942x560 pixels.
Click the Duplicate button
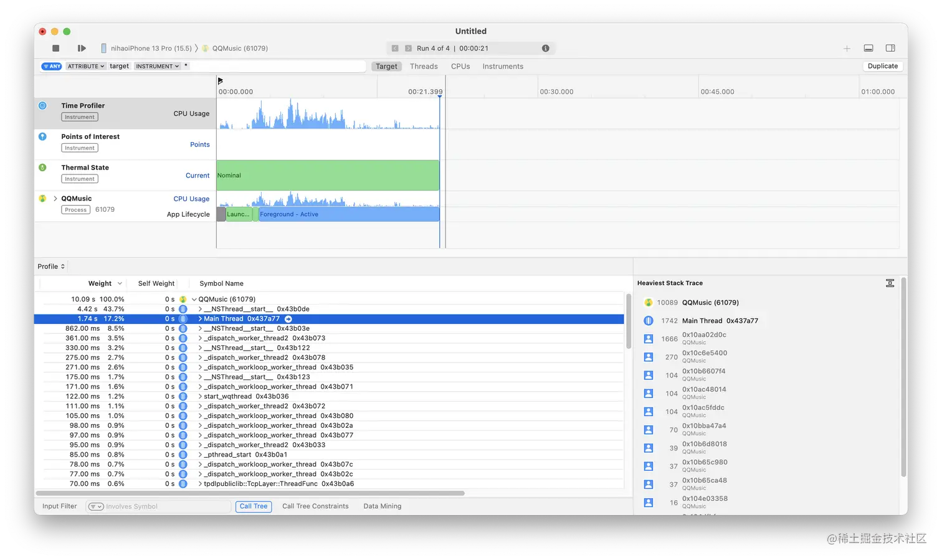(883, 66)
